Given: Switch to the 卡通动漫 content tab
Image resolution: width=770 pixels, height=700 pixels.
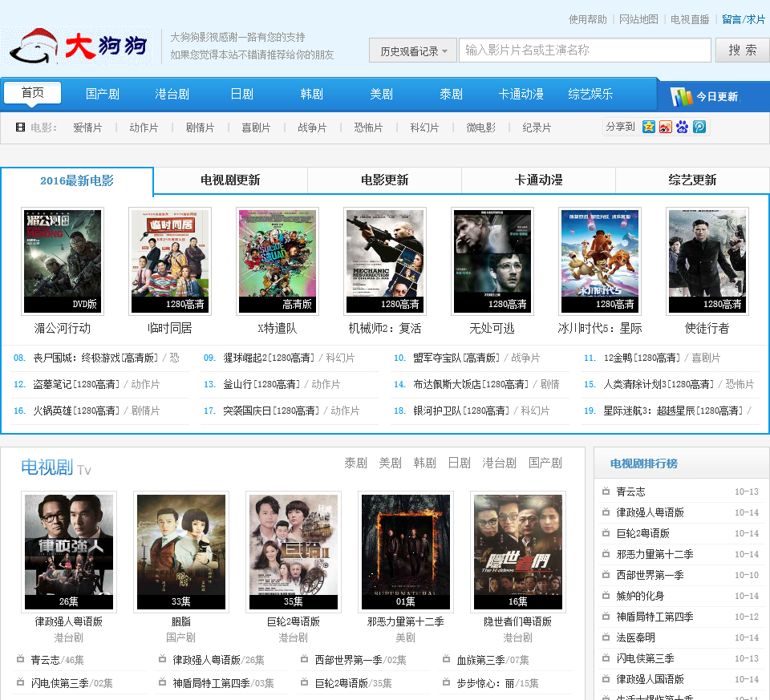Looking at the screenshot, I should coord(538,180).
